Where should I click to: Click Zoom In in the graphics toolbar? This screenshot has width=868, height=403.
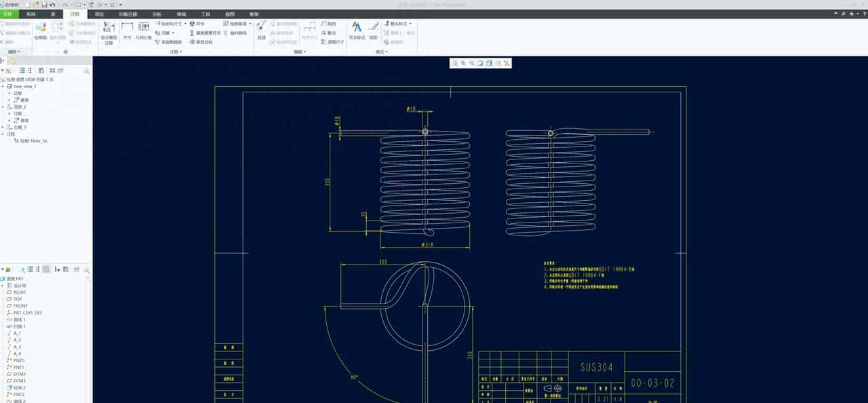(463, 63)
